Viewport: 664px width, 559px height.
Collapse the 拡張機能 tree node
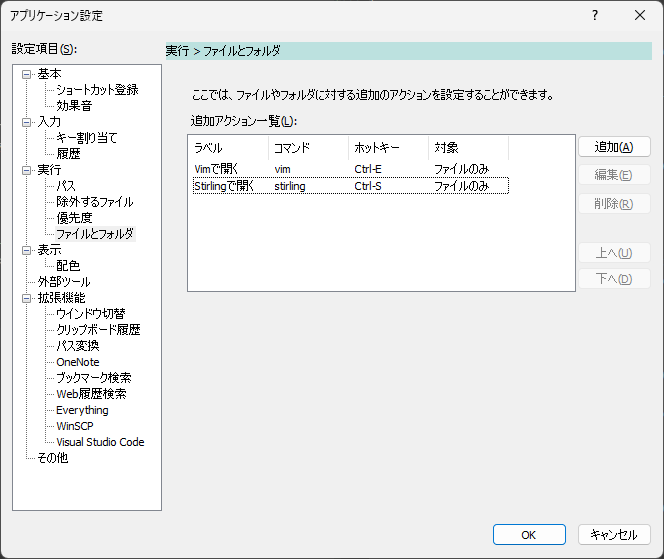(x=27, y=298)
